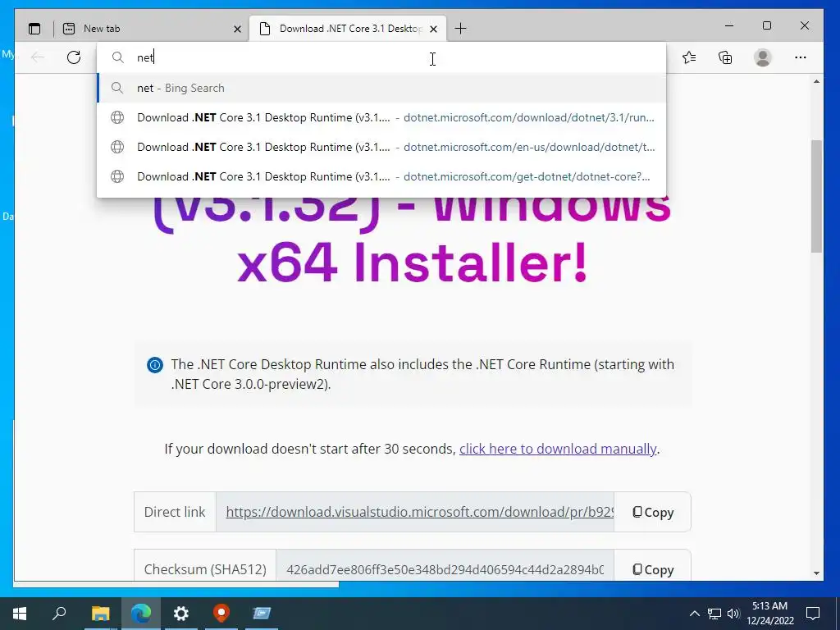This screenshot has width=840, height=630.
Task: Show hidden system tray icons chevron
Action: coord(694,614)
